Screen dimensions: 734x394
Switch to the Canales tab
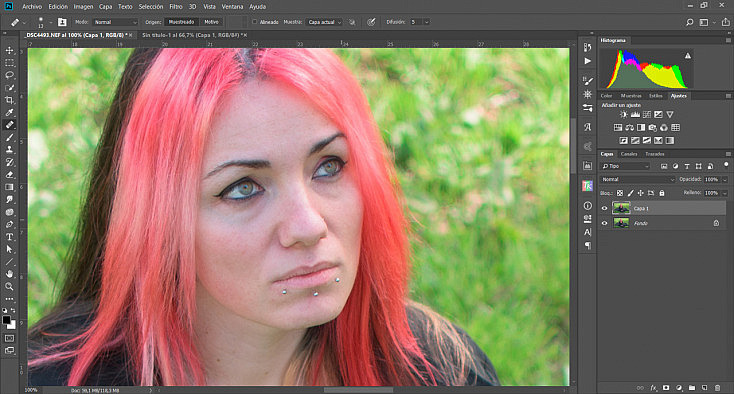click(x=629, y=154)
